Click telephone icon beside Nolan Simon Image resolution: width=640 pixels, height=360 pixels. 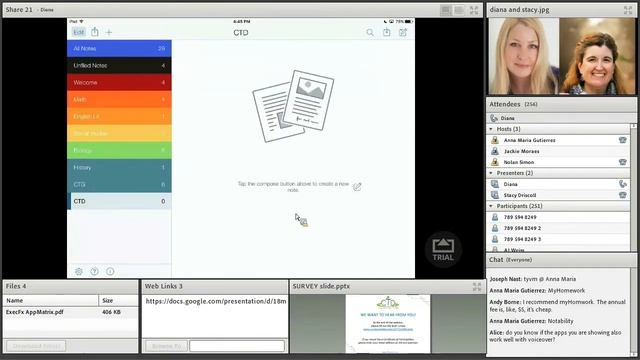(x=622, y=162)
